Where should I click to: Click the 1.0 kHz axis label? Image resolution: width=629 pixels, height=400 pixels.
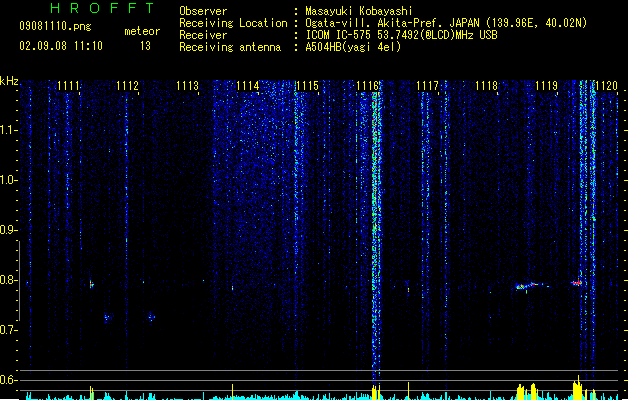[x=8, y=180]
